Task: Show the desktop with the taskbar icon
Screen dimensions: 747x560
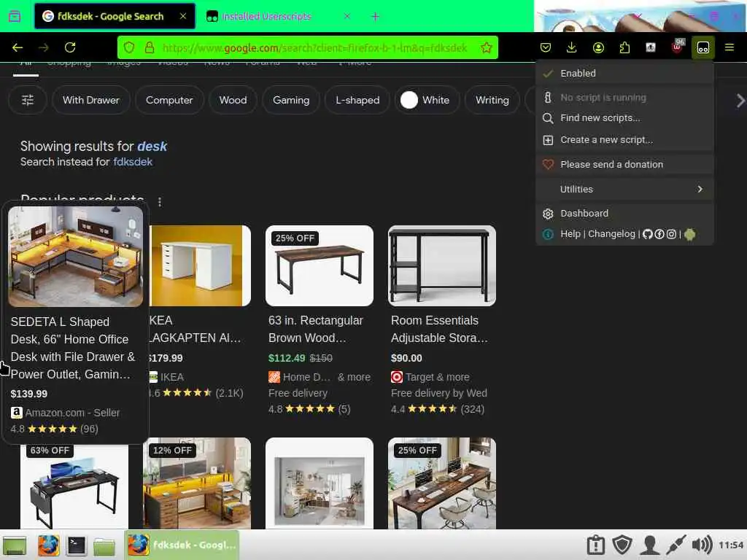Action: [15, 545]
